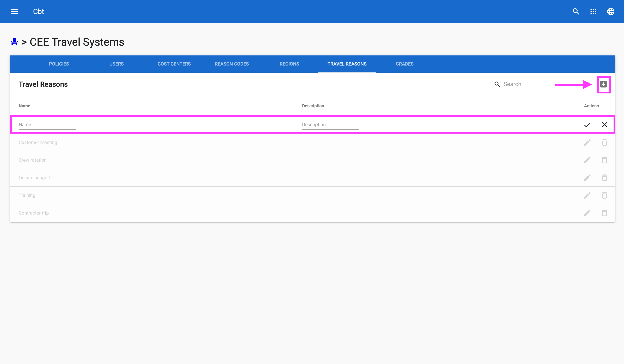Open the language globe icon
Viewport: 624px width, 364px height.
pos(610,11)
